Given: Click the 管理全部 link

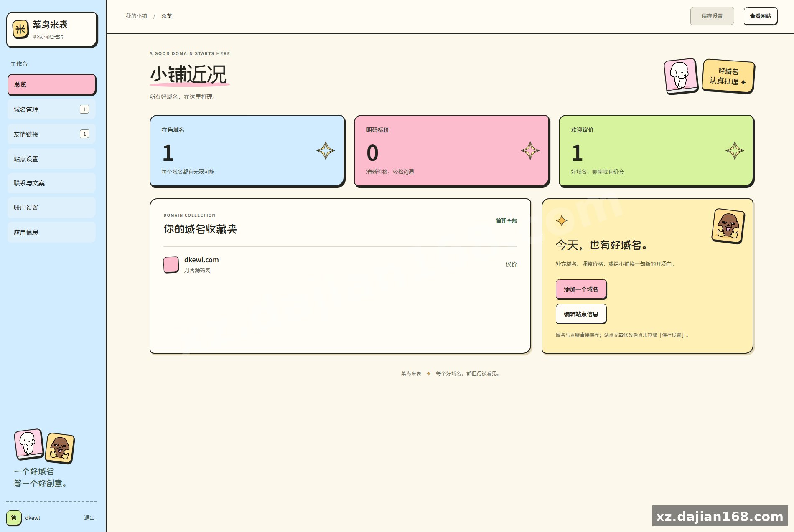Looking at the screenshot, I should [x=506, y=221].
